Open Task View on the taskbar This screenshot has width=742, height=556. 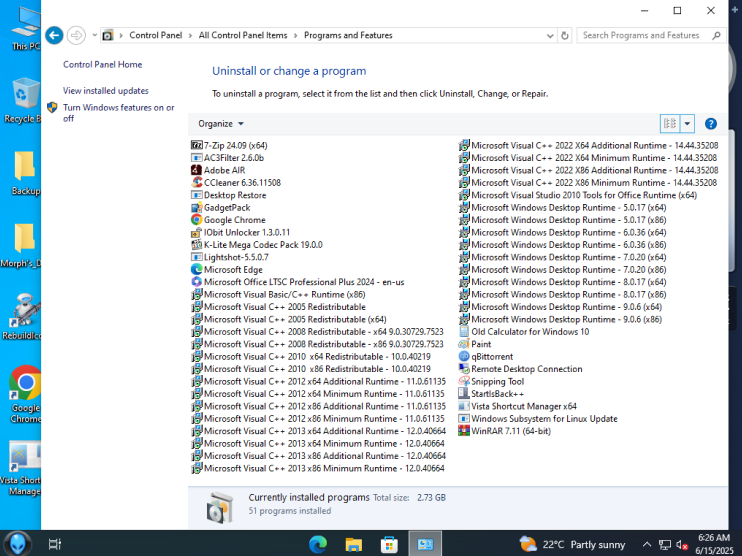tap(54, 544)
